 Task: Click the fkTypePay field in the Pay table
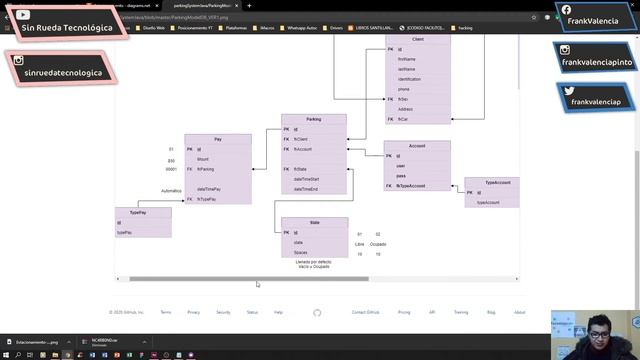pyautogui.click(x=207, y=199)
